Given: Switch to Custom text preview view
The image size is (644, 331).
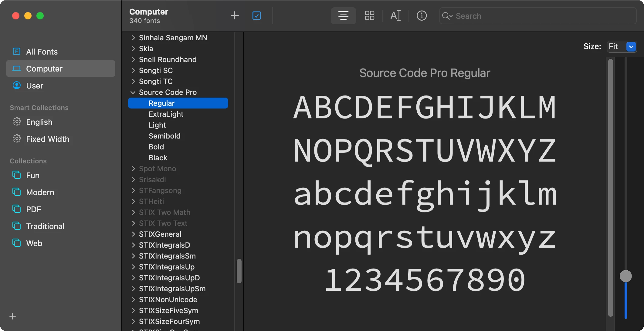Looking at the screenshot, I should (x=395, y=15).
